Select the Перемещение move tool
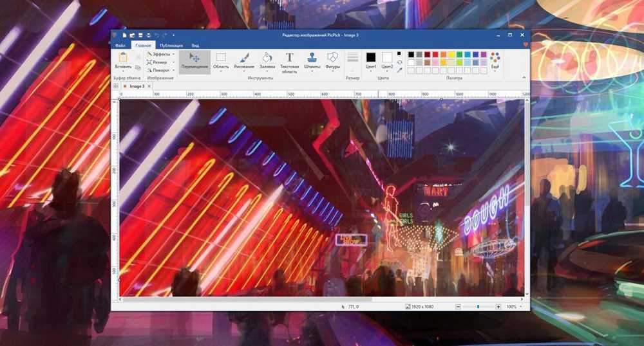The height and width of the screenshot is (346, 644). [194, 60]
